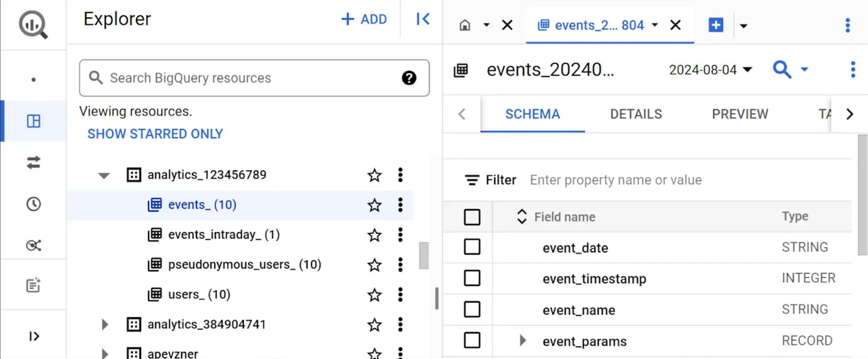This screenshot has width=868, height=359.
Task: Click the table icon beside events_20240 title
Action: click(461, 70)
